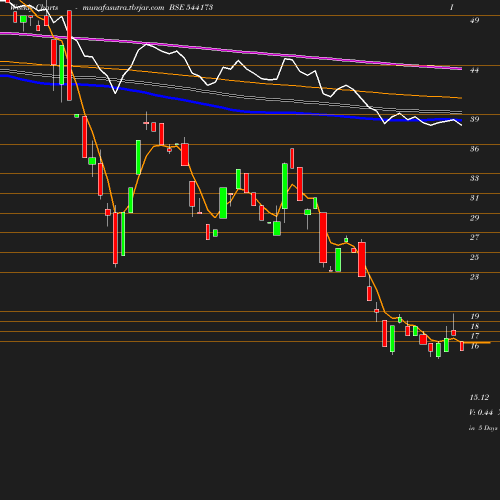
Task: Click the '18' price axis label
Action: [x=475, y=326]
